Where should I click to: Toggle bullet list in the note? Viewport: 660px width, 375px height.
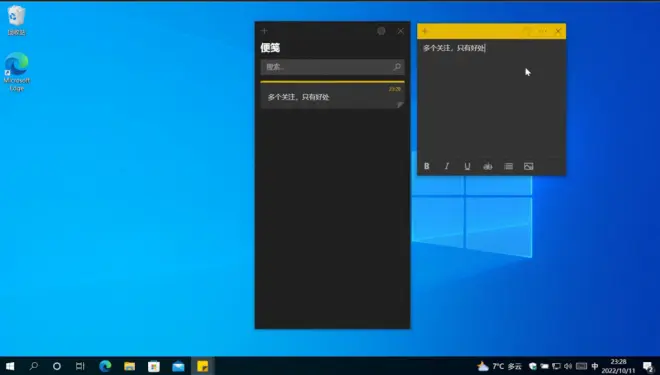(x=508, y=166)
